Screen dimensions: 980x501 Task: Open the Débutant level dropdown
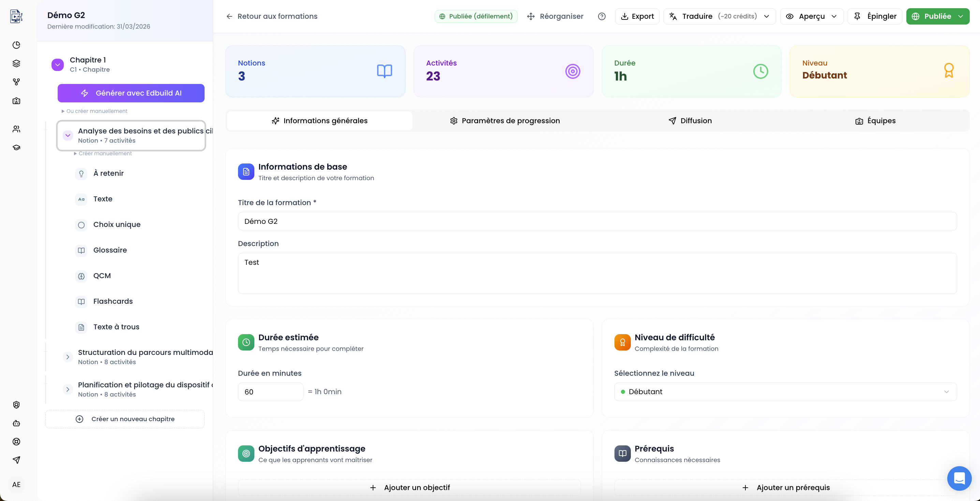point(785,392)
